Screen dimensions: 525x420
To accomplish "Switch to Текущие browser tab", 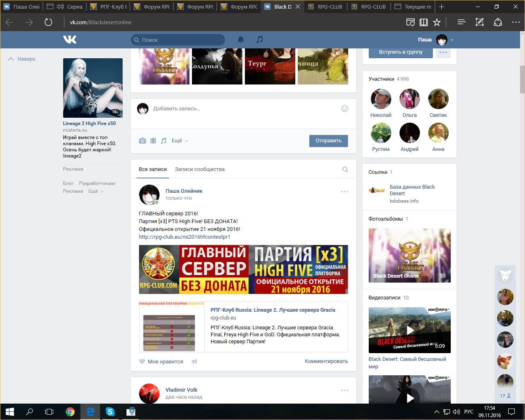I will [413, 7].
